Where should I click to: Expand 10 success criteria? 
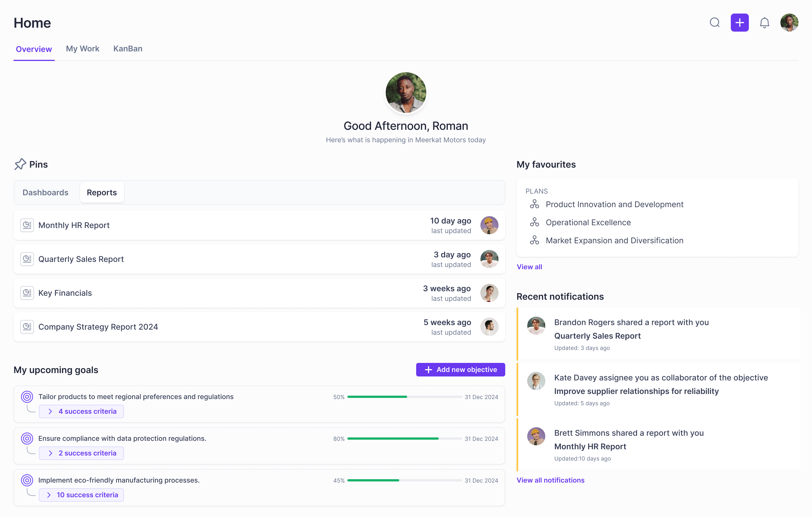click(x=81, y=495)
